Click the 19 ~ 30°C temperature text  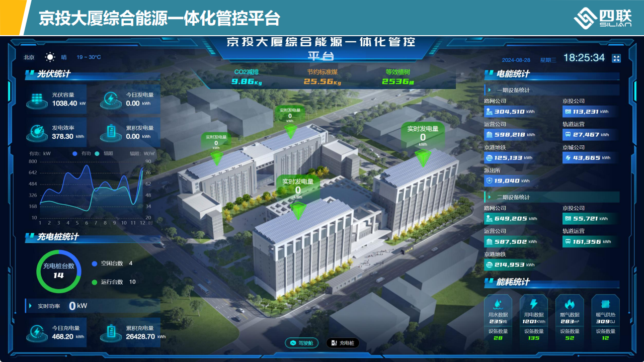tap(89, 57)
